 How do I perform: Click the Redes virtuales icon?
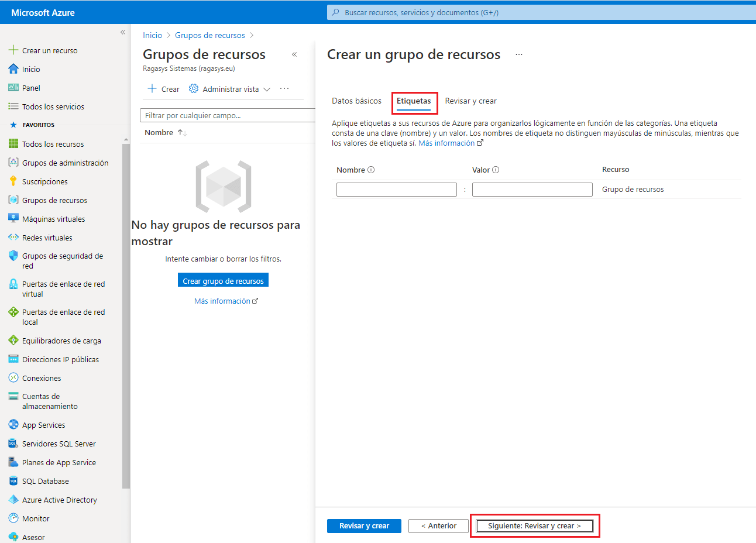pos(13,238)
